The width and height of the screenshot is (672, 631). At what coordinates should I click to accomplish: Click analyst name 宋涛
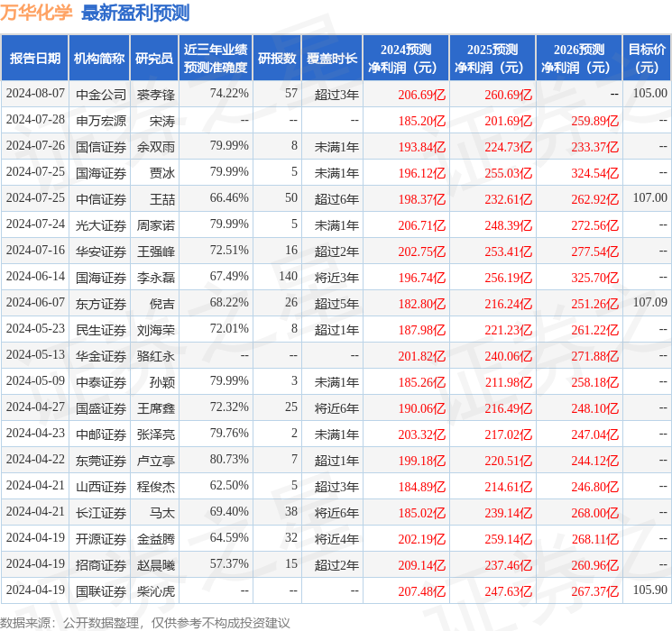[x=162, y=121]
